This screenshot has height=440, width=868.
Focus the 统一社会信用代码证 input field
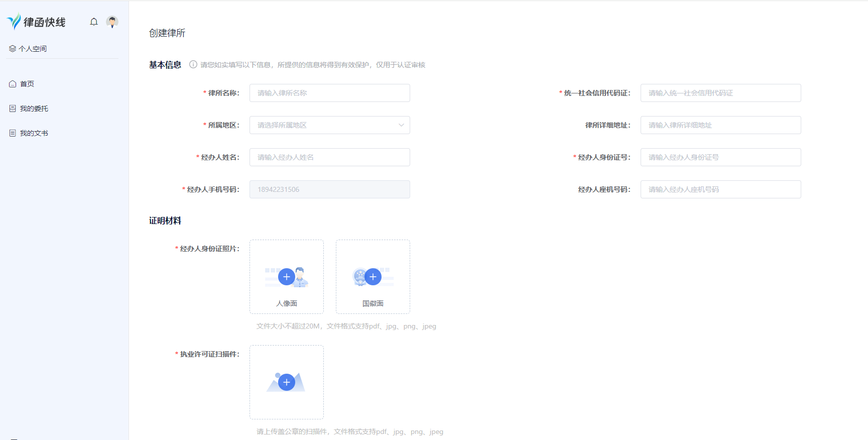[720, 93]
